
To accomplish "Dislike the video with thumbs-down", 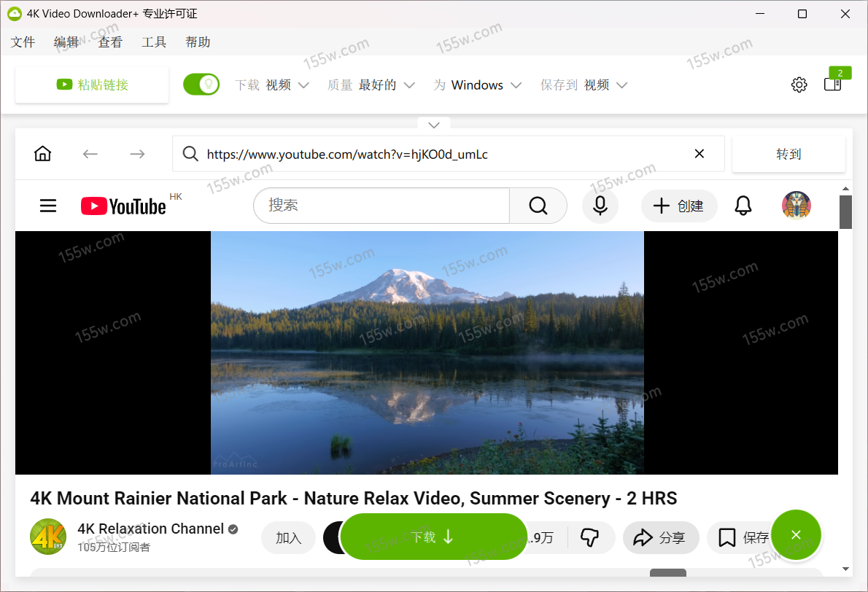I will click(589, 538).
